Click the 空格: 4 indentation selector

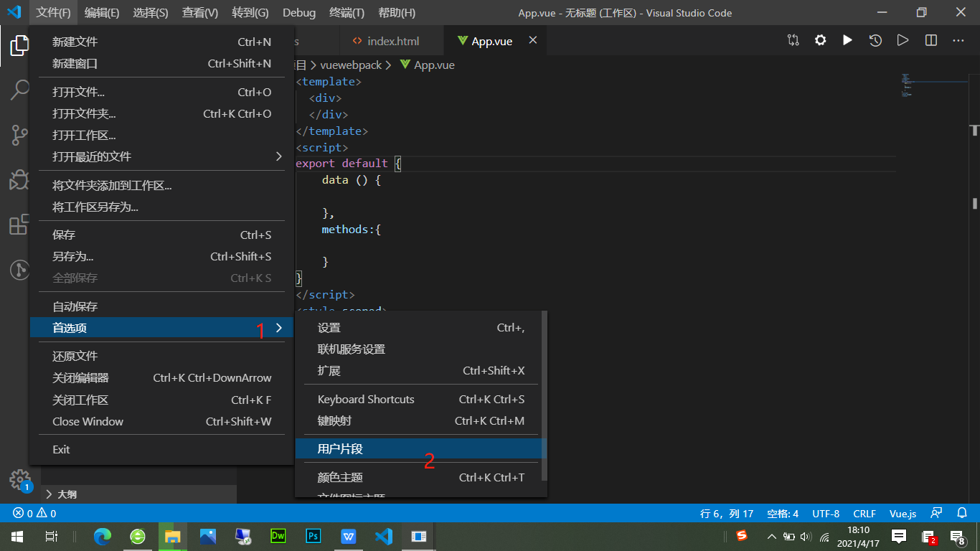tap(783, 513)
